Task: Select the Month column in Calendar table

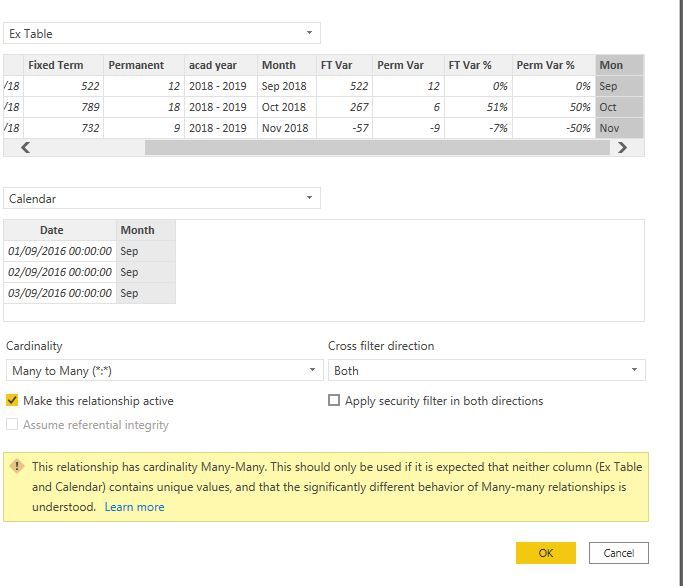Action: 146,230
